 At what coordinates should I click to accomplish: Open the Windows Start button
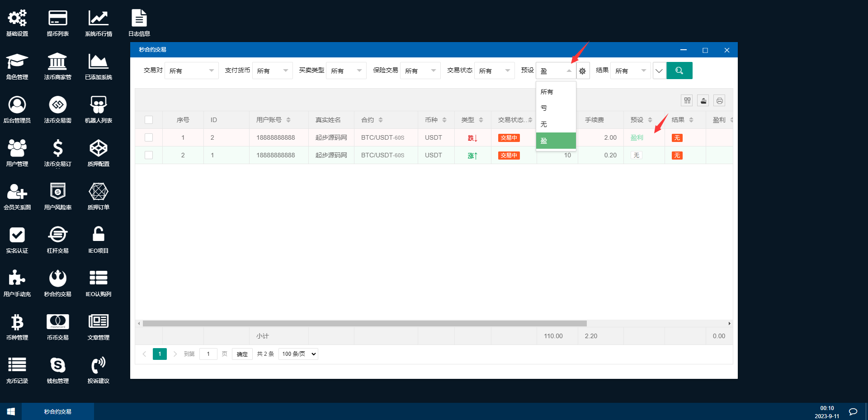click(x=11, y=411)
